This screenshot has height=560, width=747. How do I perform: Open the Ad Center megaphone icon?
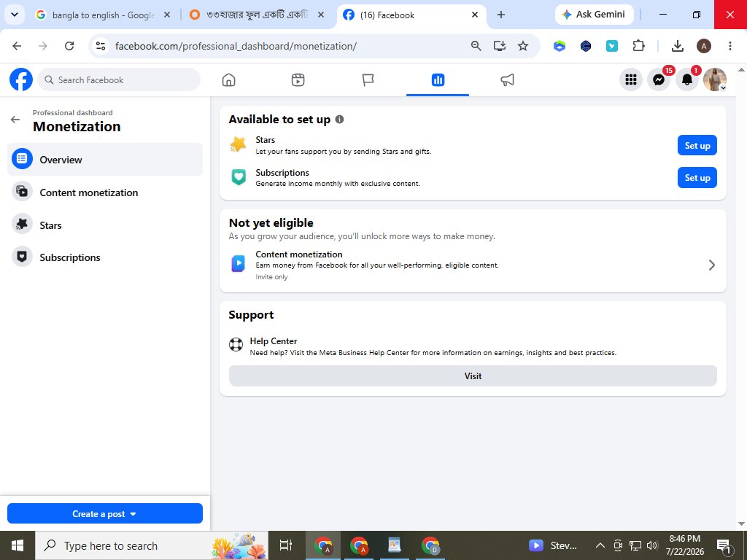[x=508, y=80]
